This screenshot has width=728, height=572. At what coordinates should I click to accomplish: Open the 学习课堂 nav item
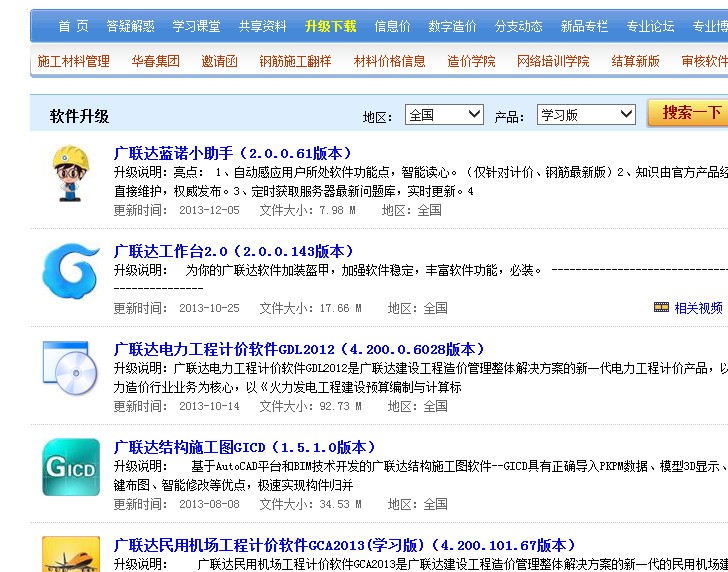(196, 26)
